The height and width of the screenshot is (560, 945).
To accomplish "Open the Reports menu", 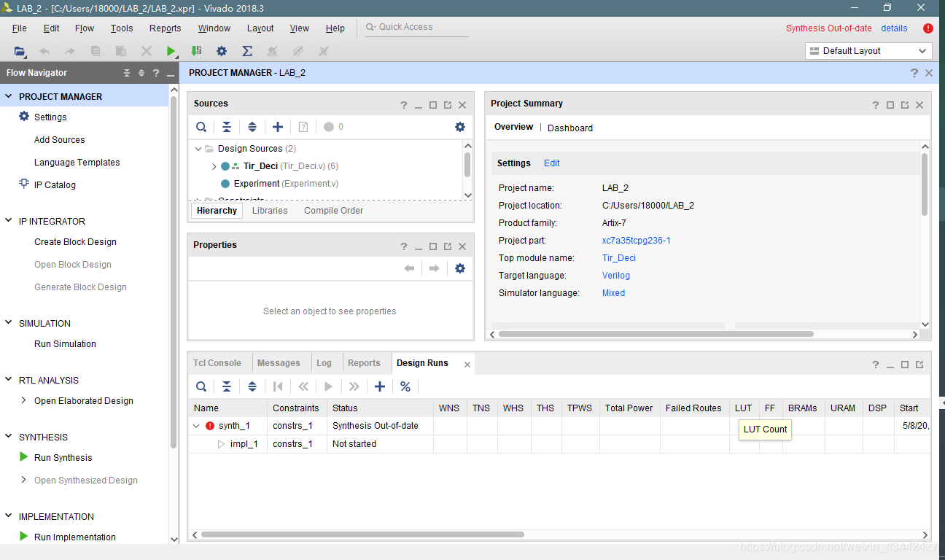I will tap(166, 28).
